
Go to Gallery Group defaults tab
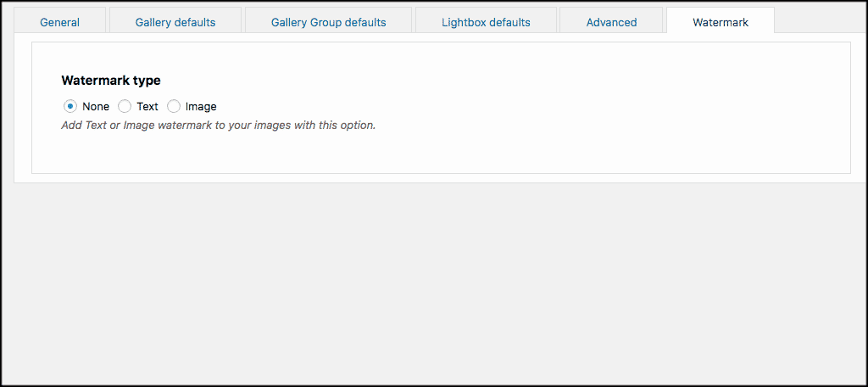pos(328,22)
